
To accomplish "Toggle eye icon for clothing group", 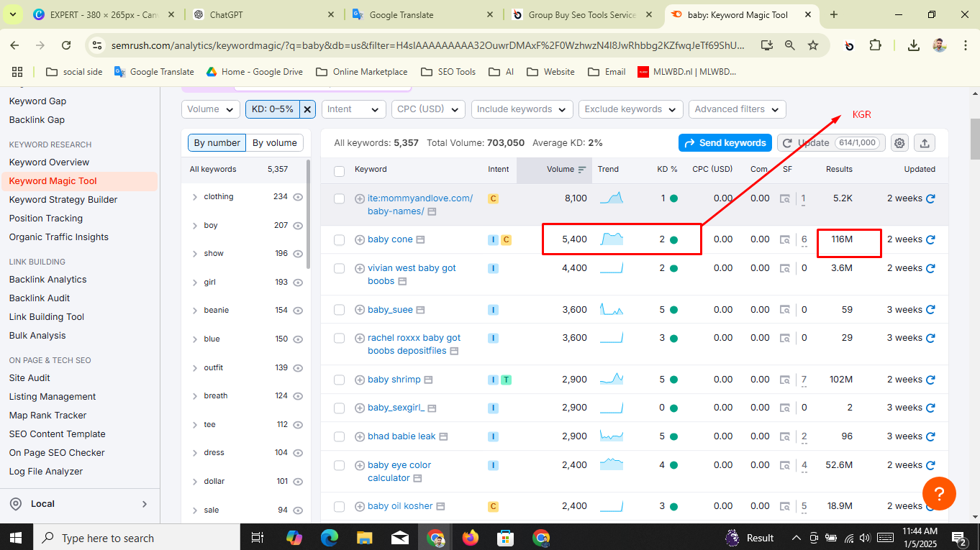I will tap(298, 197).
